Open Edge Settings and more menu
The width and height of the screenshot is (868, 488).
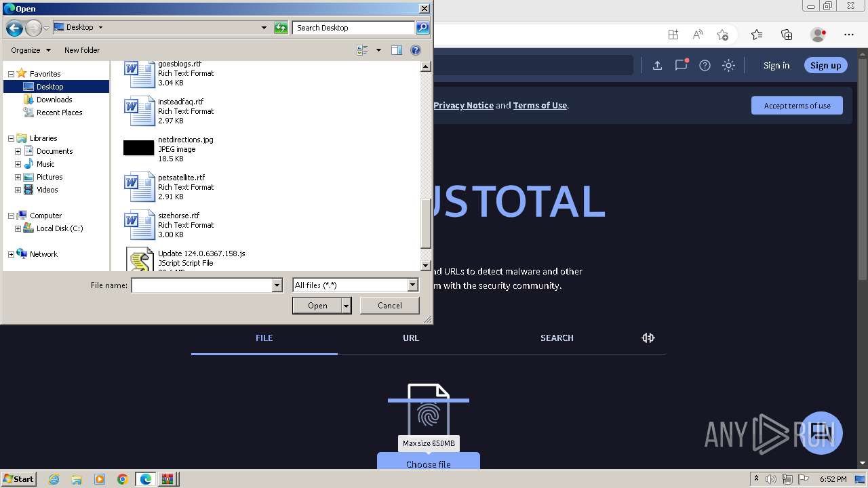pyautogui.click(x=849, y=35)
